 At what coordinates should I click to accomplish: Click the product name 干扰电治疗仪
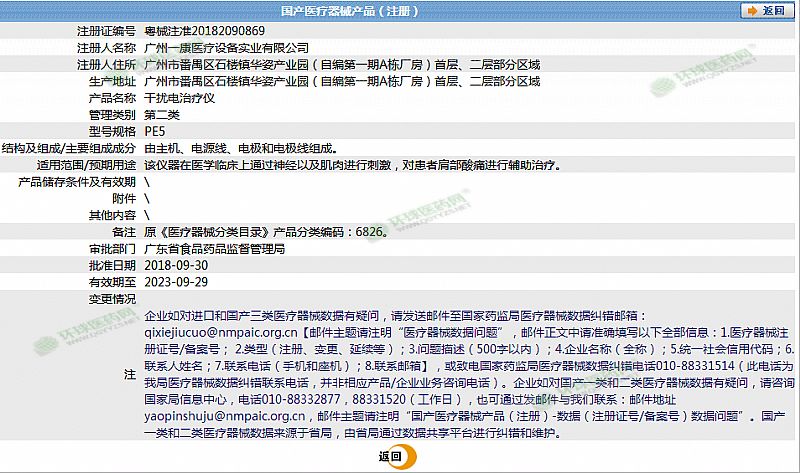coord(178,98)
